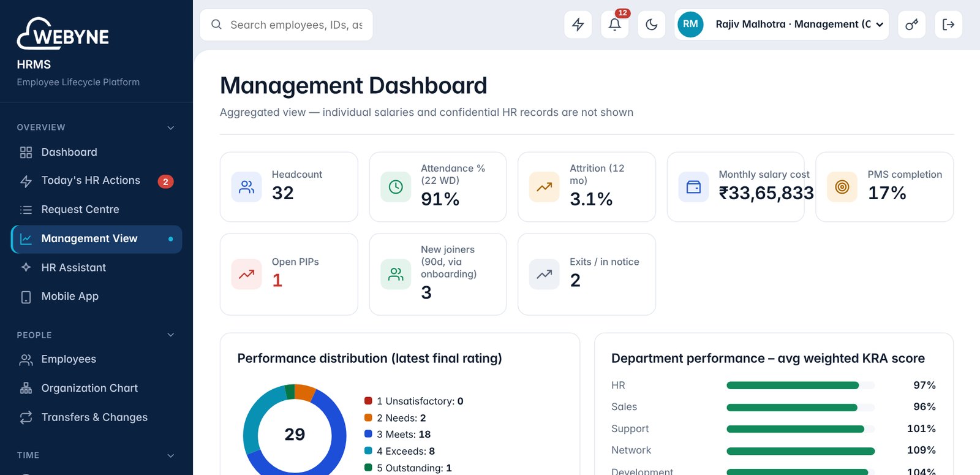Open Today's HR Actions menu item
980x475 pixels.
point(96,181)
